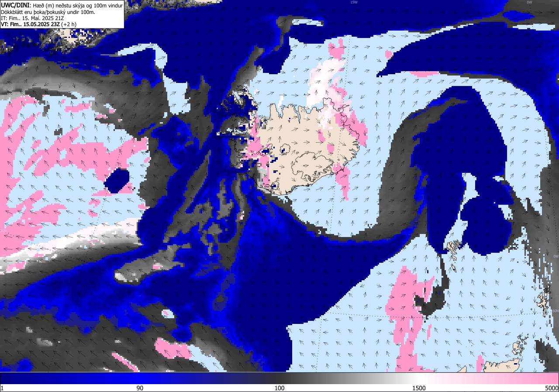The image size is (559, 392).
Task: Click the 'VT: Fim.. 15.05.2025 23Z' valid time
Action: [x=30, y=24]
